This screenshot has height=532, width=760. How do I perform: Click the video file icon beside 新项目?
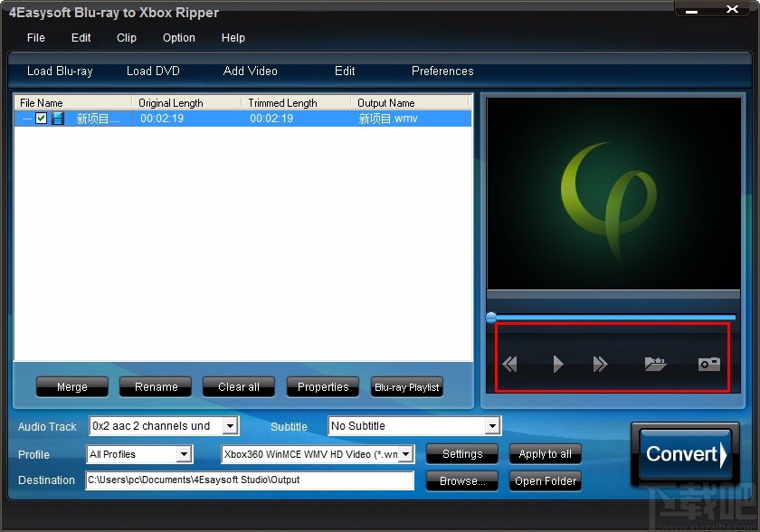coord(56,119)
